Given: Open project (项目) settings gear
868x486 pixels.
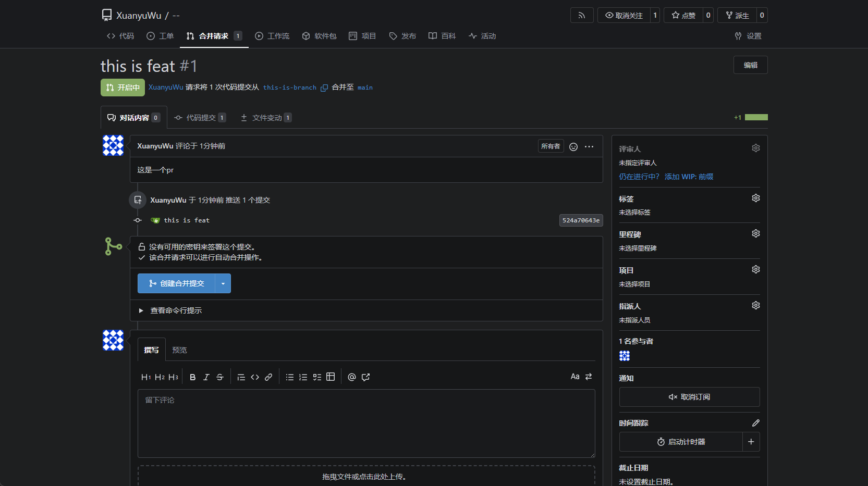Looking at the screenshot, I should (755, 270).
